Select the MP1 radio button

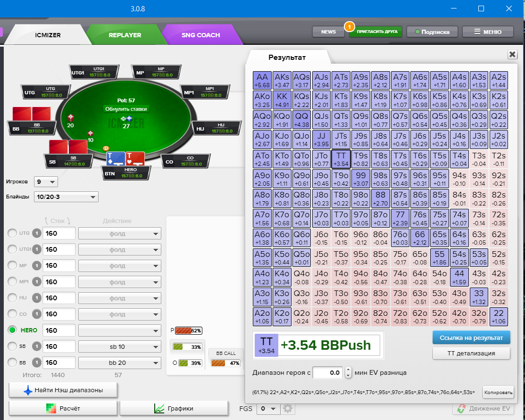[12, 282]
